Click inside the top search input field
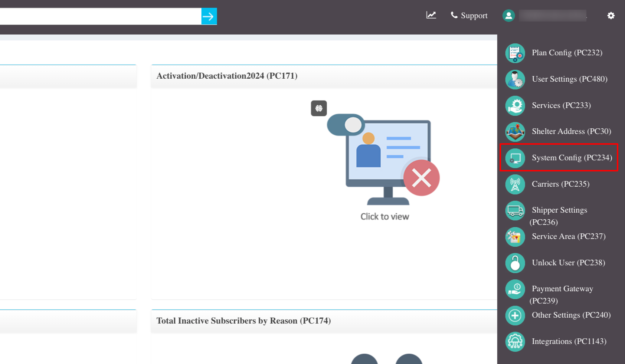The width and height of the screenshot is (625, 364). point(101,16)
